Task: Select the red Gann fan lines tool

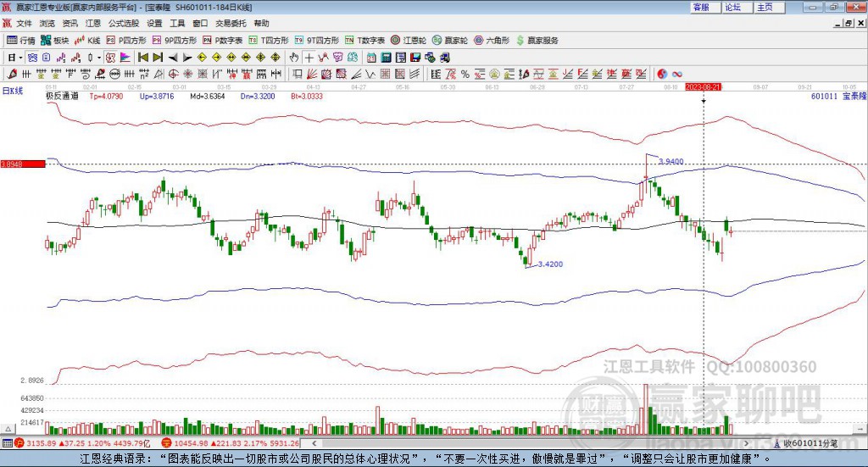Action: (x=312, y=74)
